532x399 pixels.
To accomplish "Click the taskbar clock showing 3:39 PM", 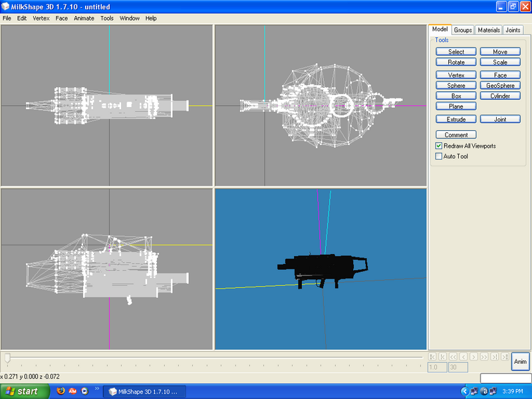I will tap(513, 392).
